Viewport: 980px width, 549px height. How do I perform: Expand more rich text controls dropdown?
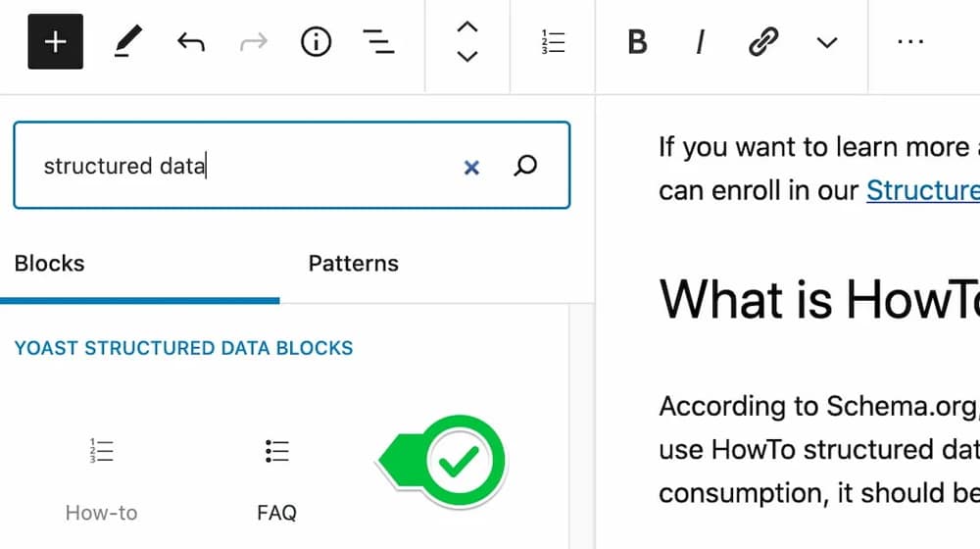(x=826, y=42)
